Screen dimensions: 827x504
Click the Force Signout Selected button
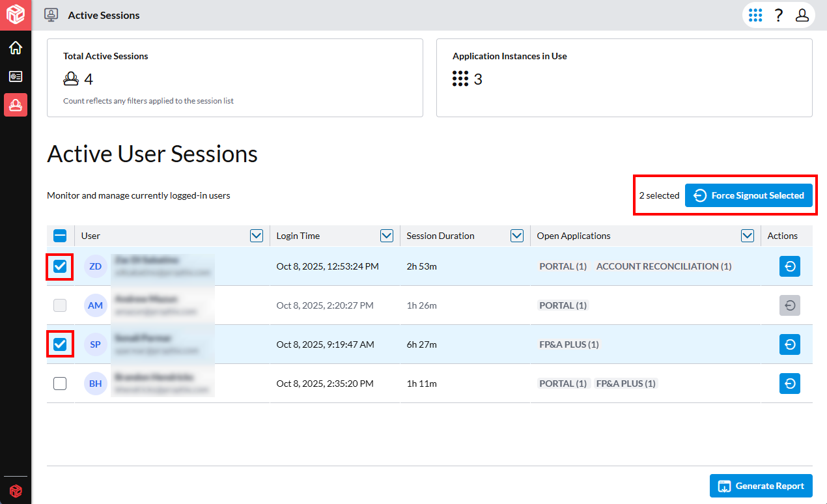click(748, 195)
